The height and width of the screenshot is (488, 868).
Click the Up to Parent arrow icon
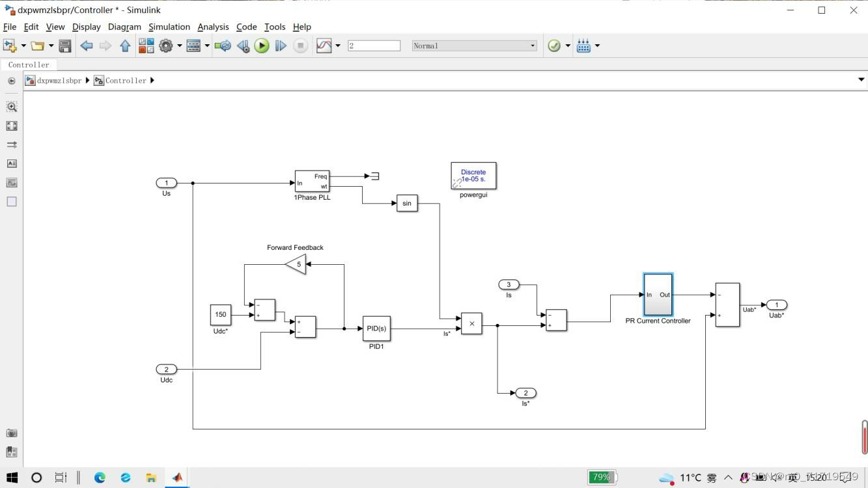(125, 46)
